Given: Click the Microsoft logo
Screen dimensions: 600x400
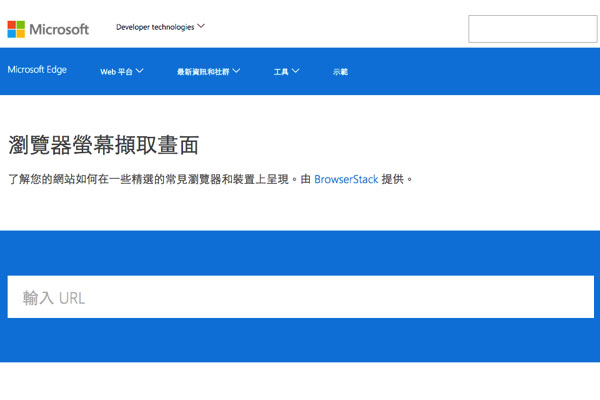Looking at the screenshot, I should (x=48, y=29).
